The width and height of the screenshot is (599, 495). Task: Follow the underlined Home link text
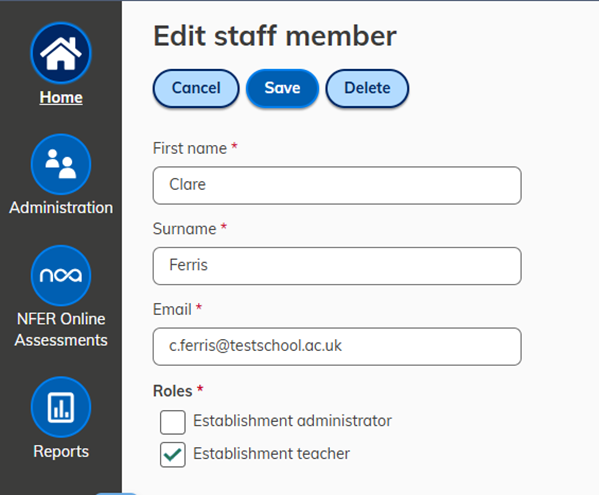[x=61, y=97]
